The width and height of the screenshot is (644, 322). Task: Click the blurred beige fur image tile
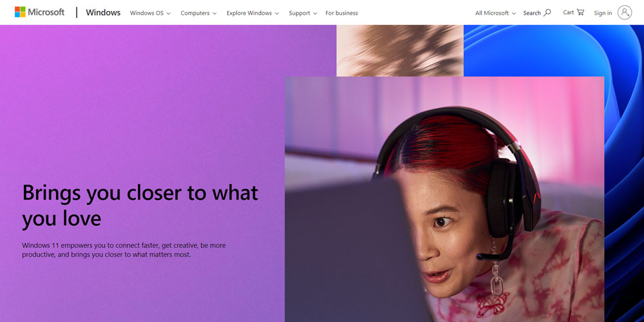[x=400, y=50]
